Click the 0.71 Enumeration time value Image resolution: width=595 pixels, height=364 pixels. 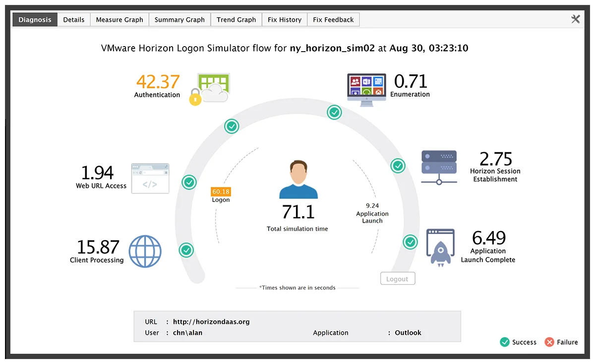[411, 81]
